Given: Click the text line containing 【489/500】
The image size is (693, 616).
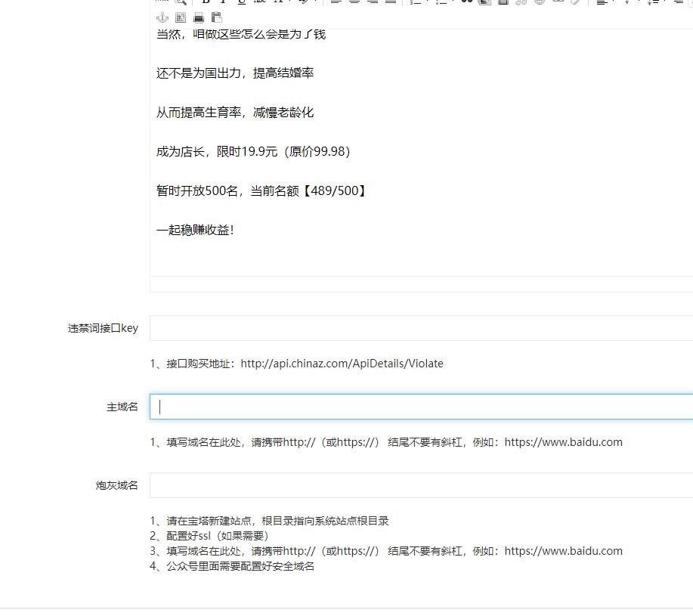Looking at the screenshot, I should 261,191.
